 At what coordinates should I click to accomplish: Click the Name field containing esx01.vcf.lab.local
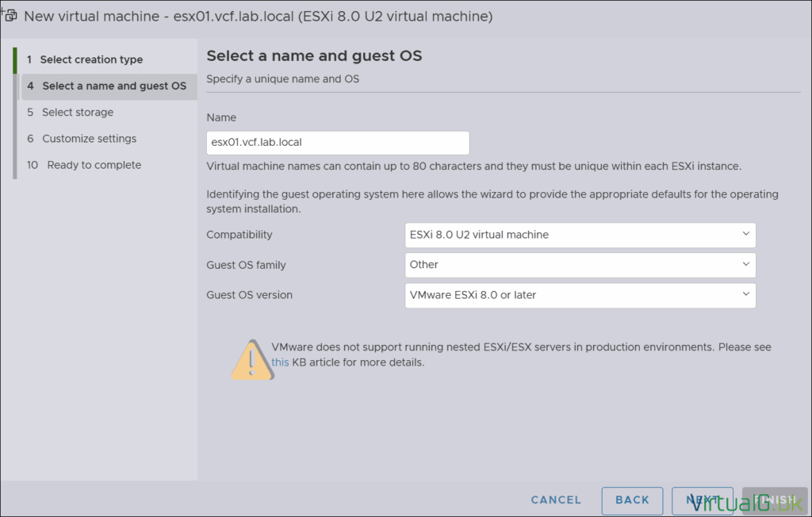click(x=337, y=143)
